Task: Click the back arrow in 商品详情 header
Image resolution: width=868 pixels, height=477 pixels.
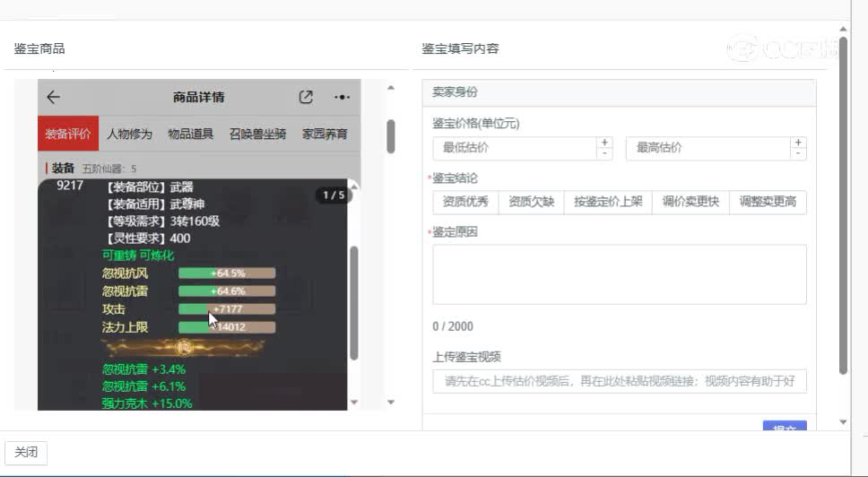Action: click(54, 98)
